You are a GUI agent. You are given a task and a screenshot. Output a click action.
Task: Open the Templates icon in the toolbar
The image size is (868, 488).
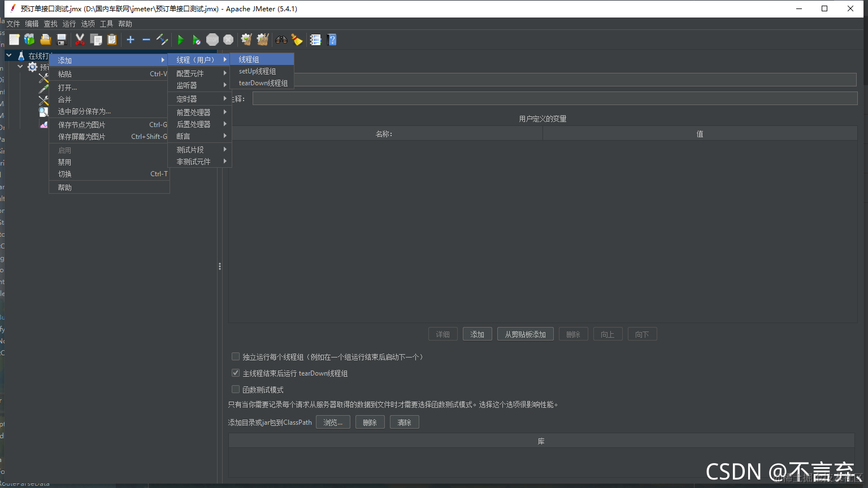click(x=29, y=40)
